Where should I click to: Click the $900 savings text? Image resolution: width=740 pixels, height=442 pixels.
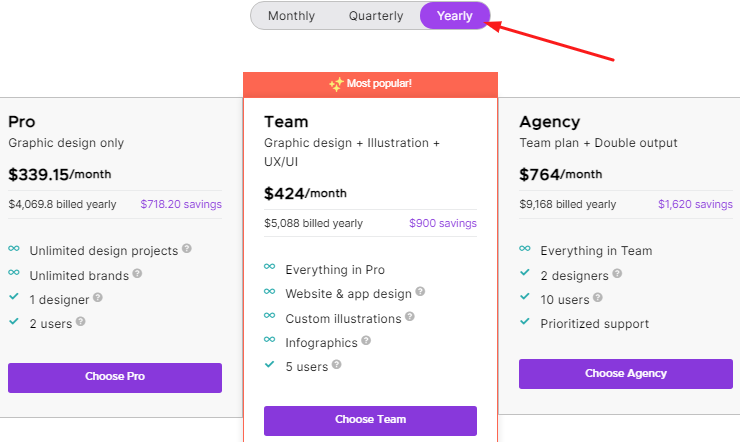click(443, 223)
